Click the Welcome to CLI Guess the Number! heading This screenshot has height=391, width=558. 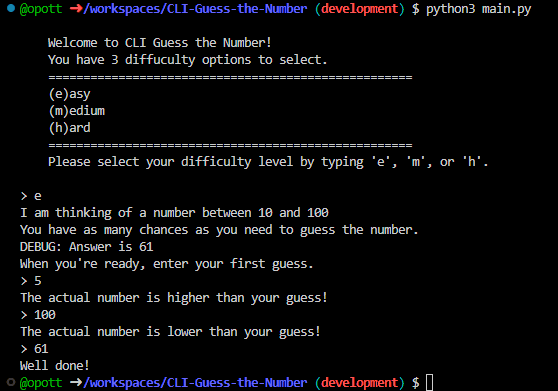point(160,43)
